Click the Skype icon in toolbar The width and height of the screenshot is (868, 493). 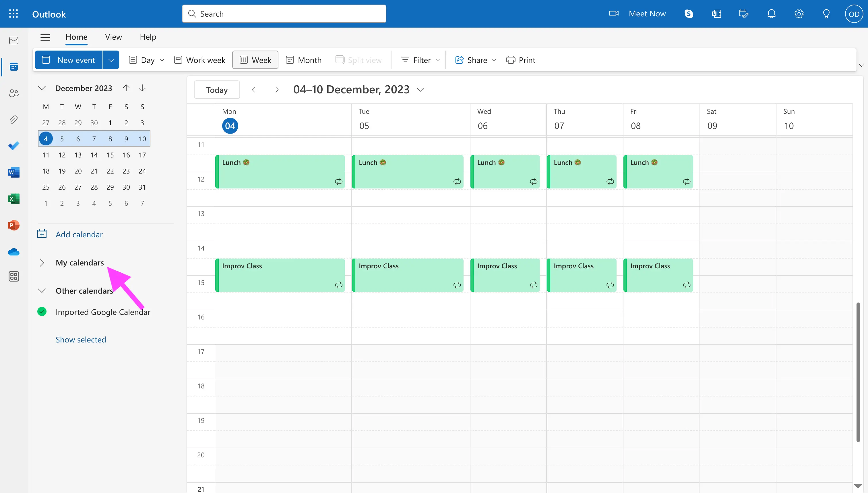coord(689,13)
